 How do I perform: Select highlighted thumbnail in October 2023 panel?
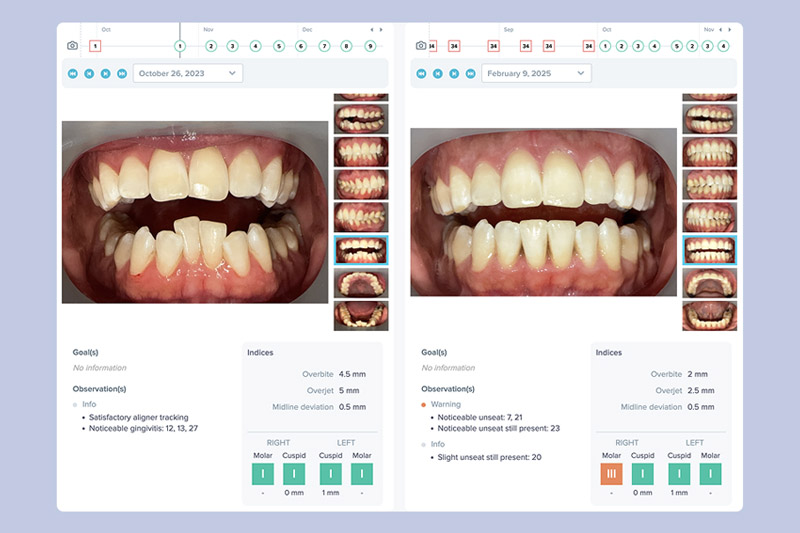pos(361,250)
